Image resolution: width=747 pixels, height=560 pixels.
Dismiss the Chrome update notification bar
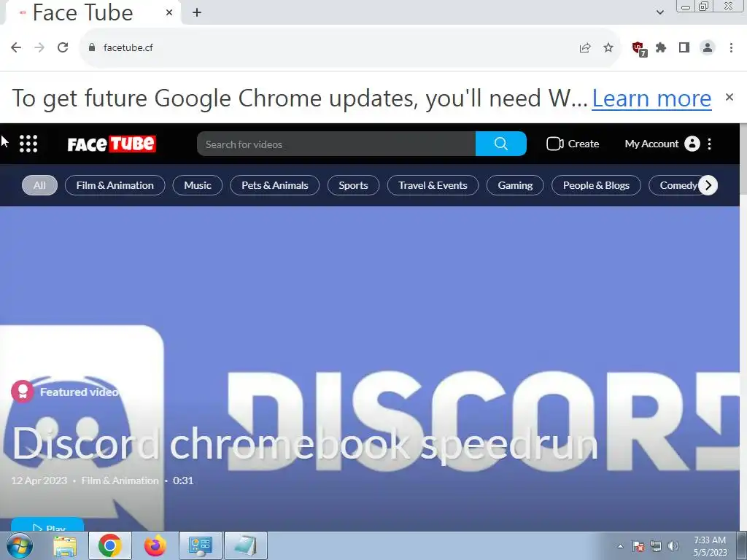point(729,97)
